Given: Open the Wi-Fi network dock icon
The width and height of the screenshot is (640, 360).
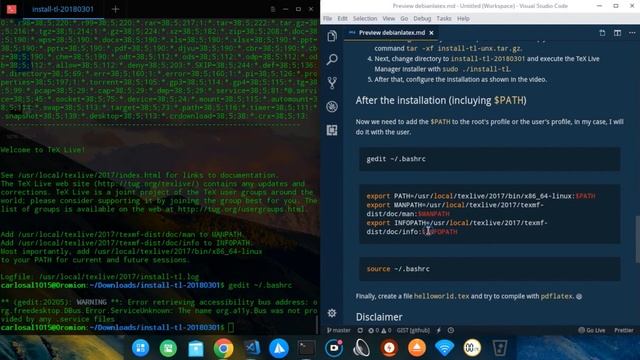Looking at the screenshot, I should pyautogui.click(x=444, y=348).
